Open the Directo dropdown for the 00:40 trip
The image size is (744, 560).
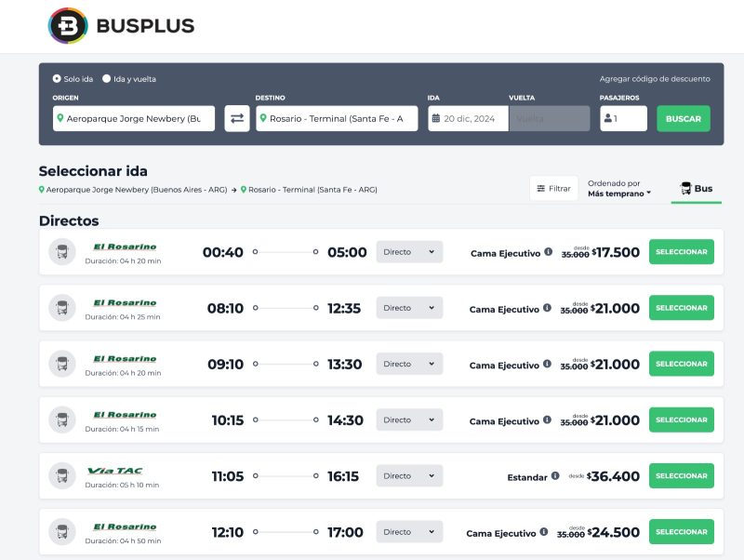coord(409,252)
